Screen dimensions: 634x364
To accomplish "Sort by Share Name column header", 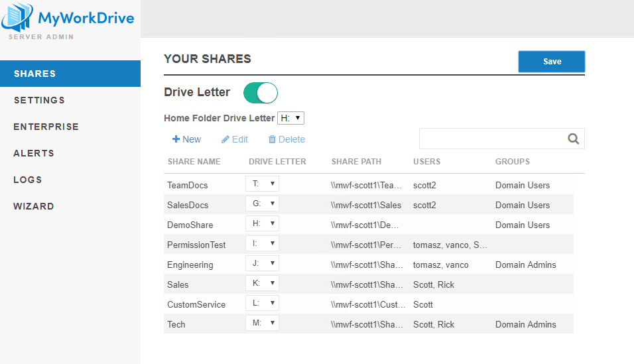I will tap(194, 162).
